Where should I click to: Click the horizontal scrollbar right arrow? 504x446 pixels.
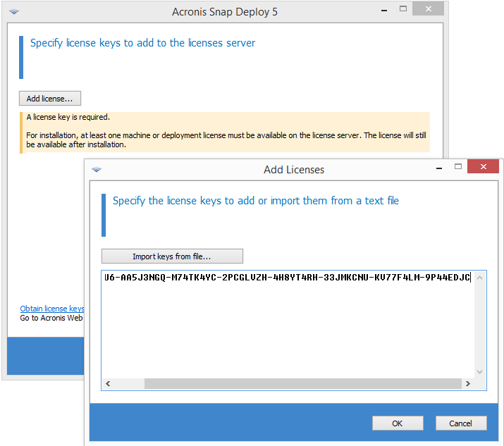467,384
